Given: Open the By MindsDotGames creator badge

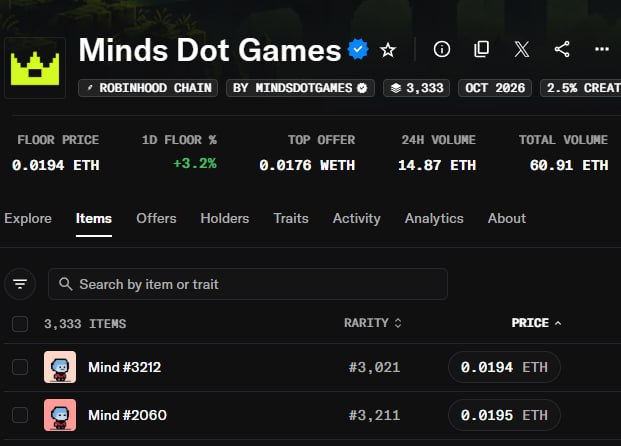Looking at the screenshot, I should coord(300,88).
